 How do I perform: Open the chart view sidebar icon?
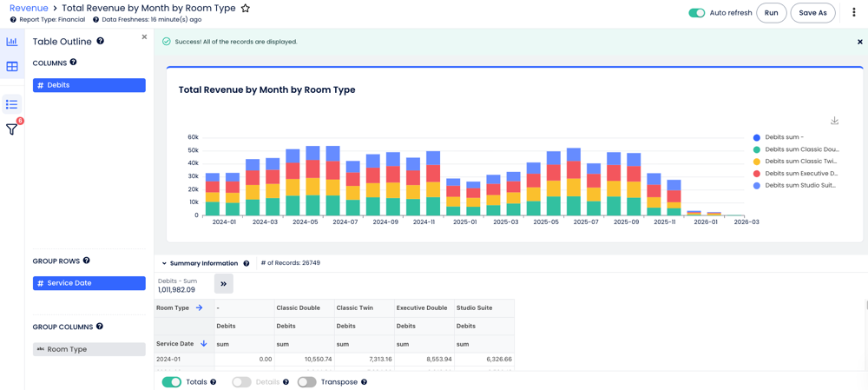pyautogui.click(x=12, y=42)
